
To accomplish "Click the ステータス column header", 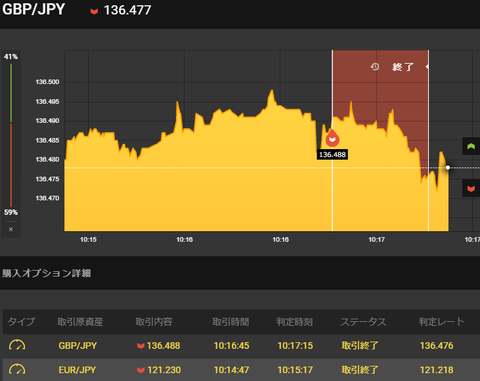I will point(363,322).
